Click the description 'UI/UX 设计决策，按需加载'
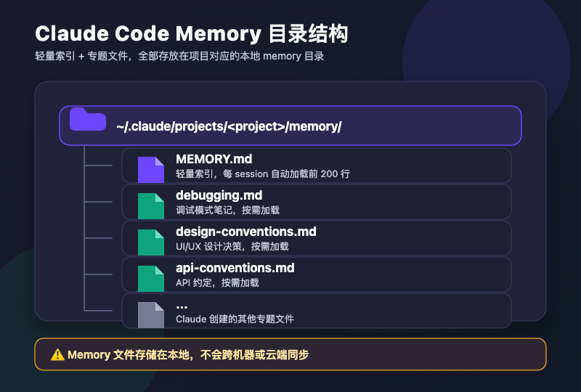The width and height of the screenshot is (581, 392). [x=232, y=246]
